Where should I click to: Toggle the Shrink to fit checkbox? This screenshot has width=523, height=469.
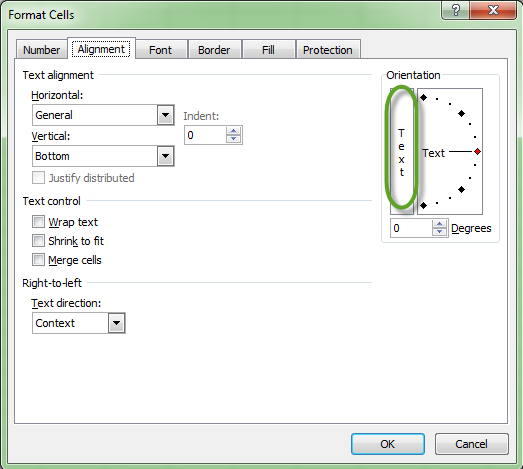click(38, 241)
